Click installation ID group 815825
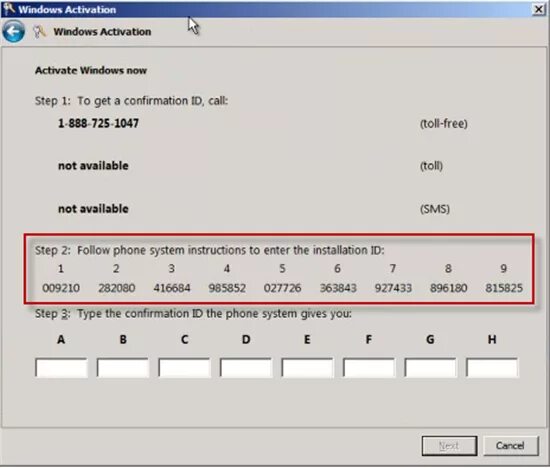Screen dimensions: 550x468 504,288
